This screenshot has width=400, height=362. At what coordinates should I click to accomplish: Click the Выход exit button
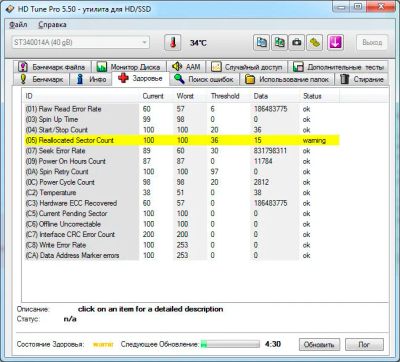[372, 43]
